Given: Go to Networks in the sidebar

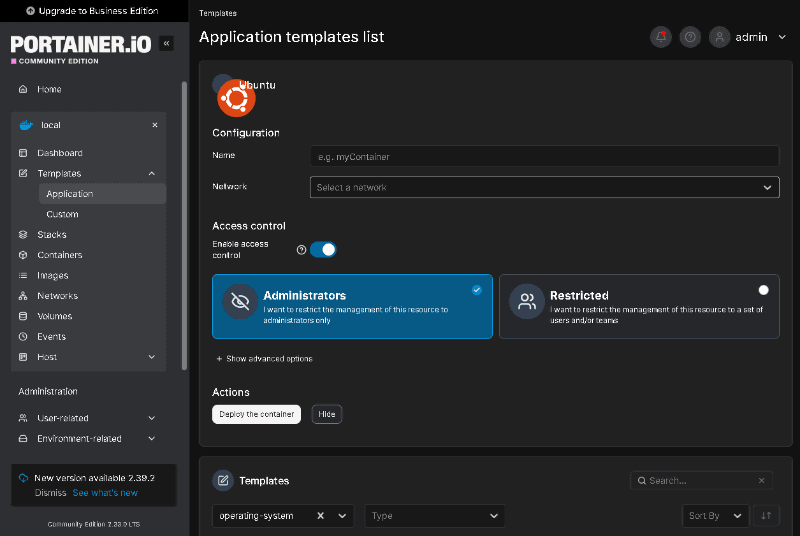Looking at the screenshot, I should point(58,296).
